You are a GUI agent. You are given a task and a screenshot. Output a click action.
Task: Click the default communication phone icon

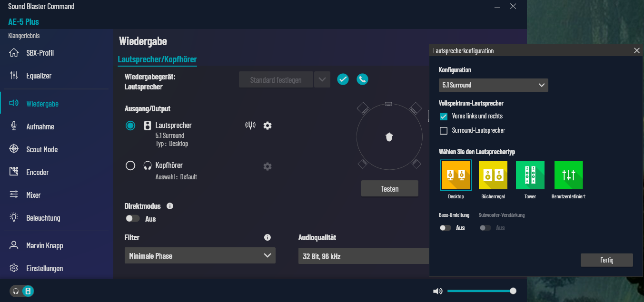362,79
